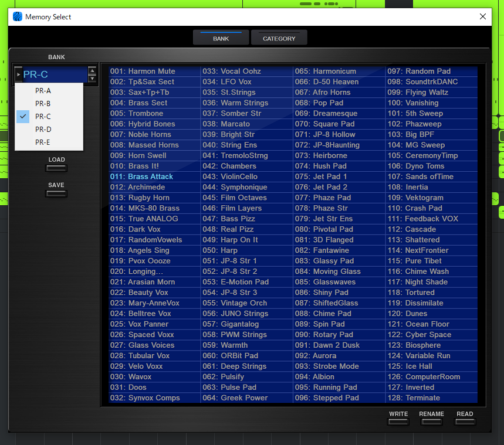
Task: Step bank selector down arrow
Action: pyautogui.click(x=92, y=79)
